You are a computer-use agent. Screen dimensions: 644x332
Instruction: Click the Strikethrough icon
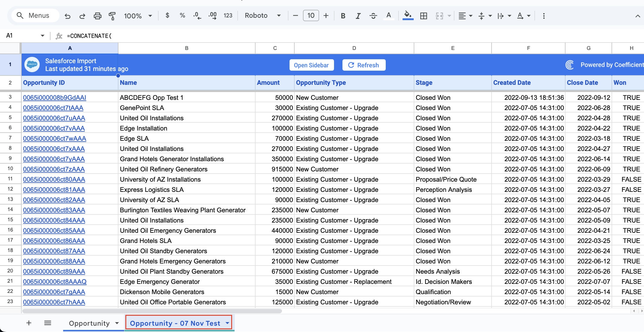(373, 16)
